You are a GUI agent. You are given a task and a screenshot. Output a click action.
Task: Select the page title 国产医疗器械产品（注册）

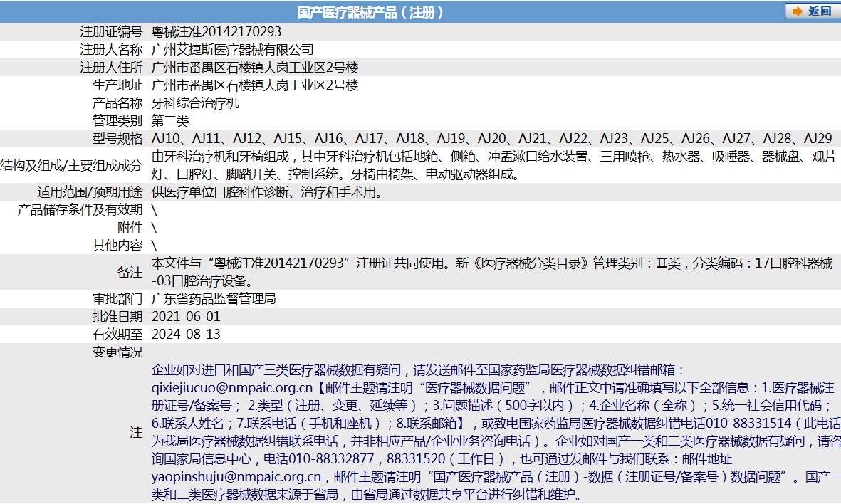370,12
